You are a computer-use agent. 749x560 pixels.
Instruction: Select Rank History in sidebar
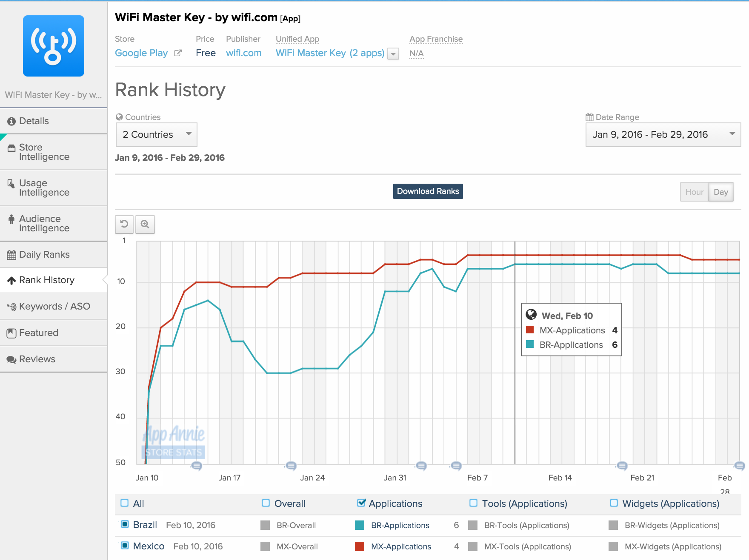coord(54,280)
